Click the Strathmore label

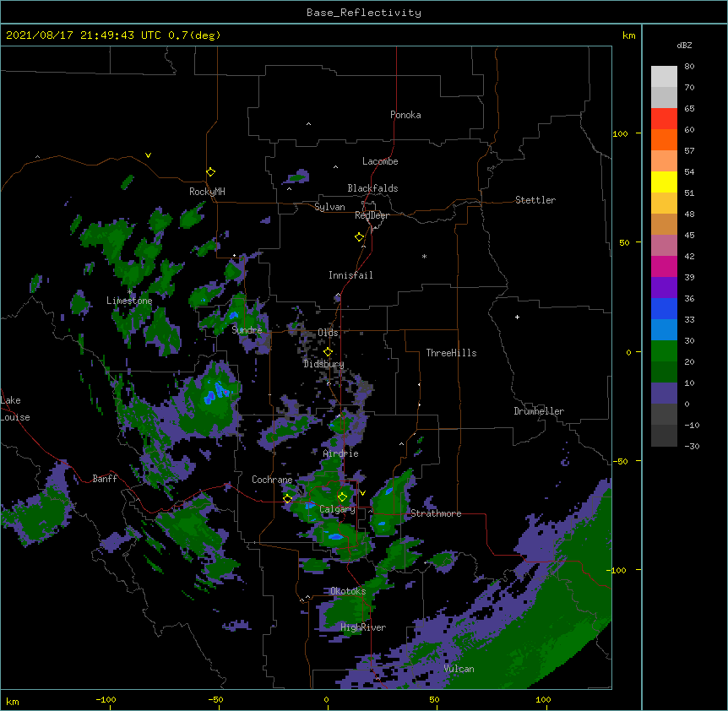[x=436, y=513]
